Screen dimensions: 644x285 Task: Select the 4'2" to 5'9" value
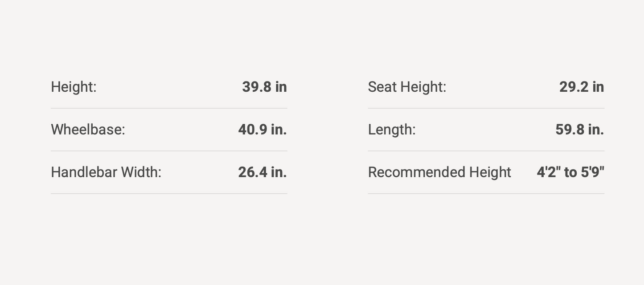[570, 172]
